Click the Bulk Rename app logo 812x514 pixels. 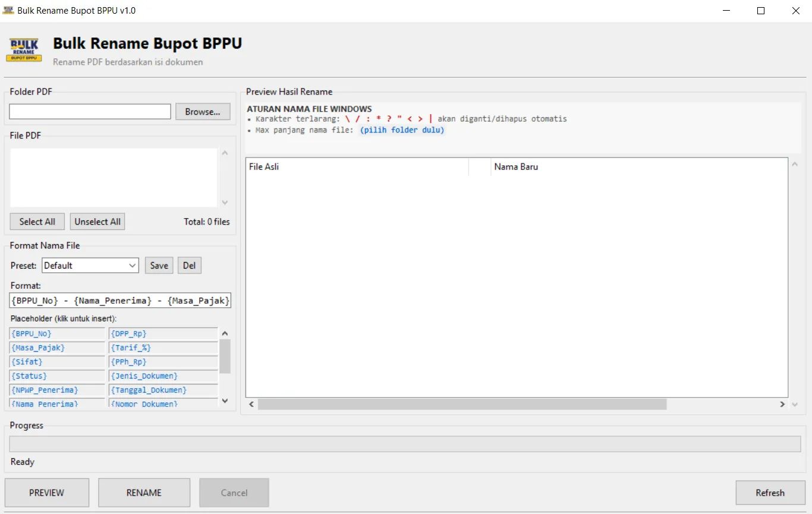pos(24,50)
